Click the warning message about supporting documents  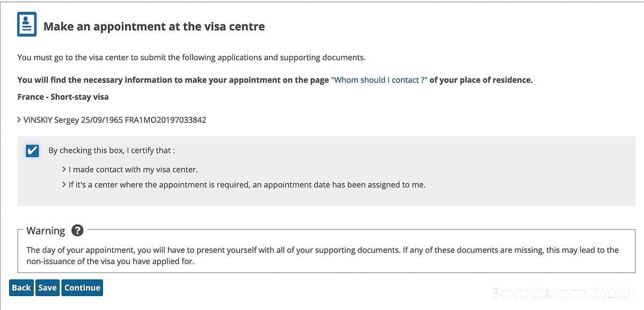322,256
